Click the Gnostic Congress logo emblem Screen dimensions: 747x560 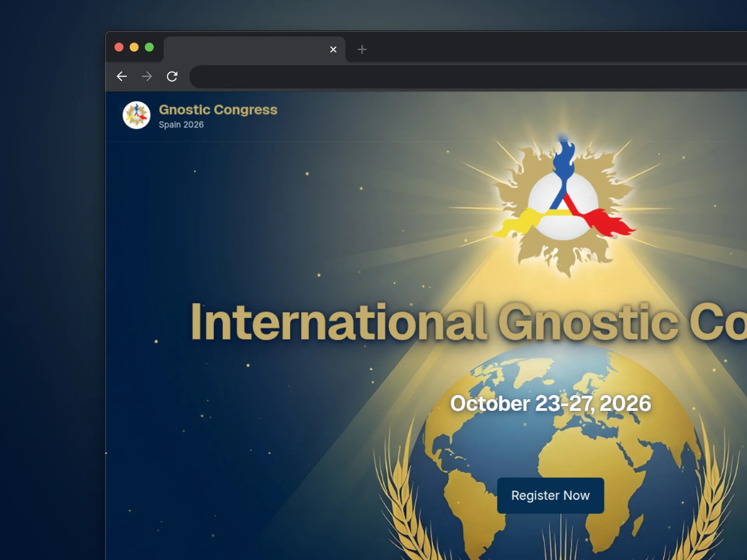coord(136,115)
